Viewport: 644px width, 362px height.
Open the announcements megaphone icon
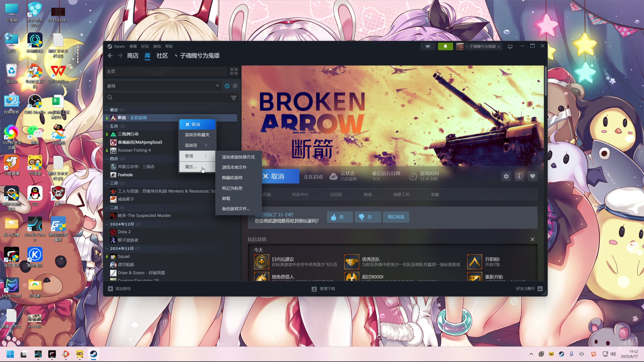pos(428,46)
